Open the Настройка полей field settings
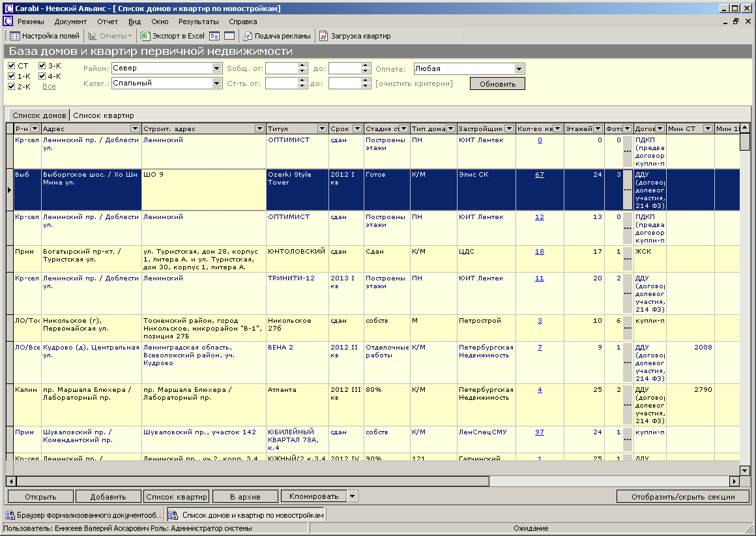Screen dimensions: 756x536 pos(44,36)
